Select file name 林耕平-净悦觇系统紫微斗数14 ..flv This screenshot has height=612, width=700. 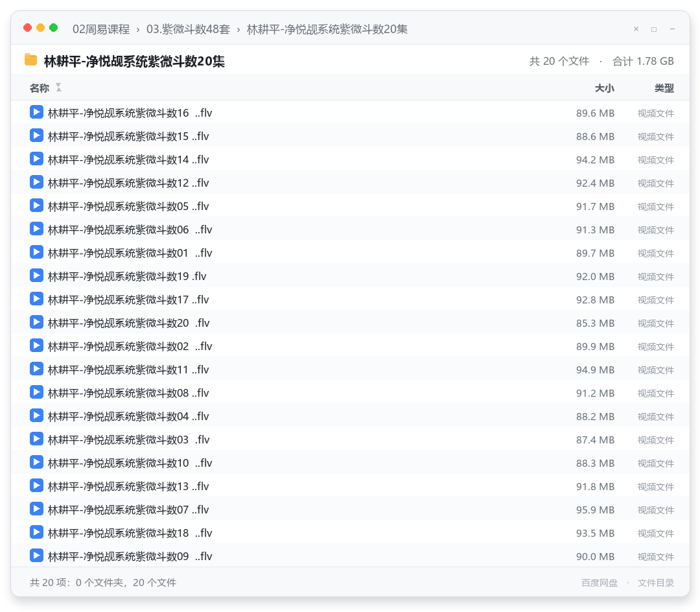(x=128, y=160)
